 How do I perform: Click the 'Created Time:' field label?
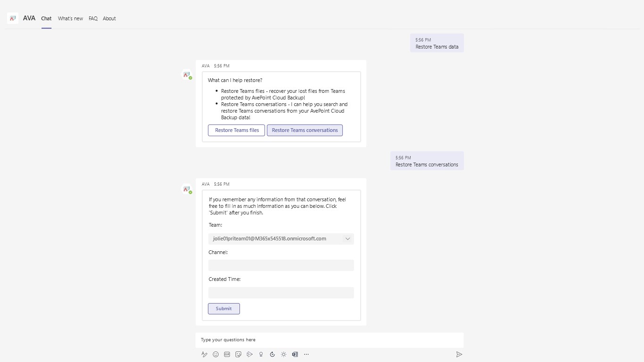pos(225,279)
